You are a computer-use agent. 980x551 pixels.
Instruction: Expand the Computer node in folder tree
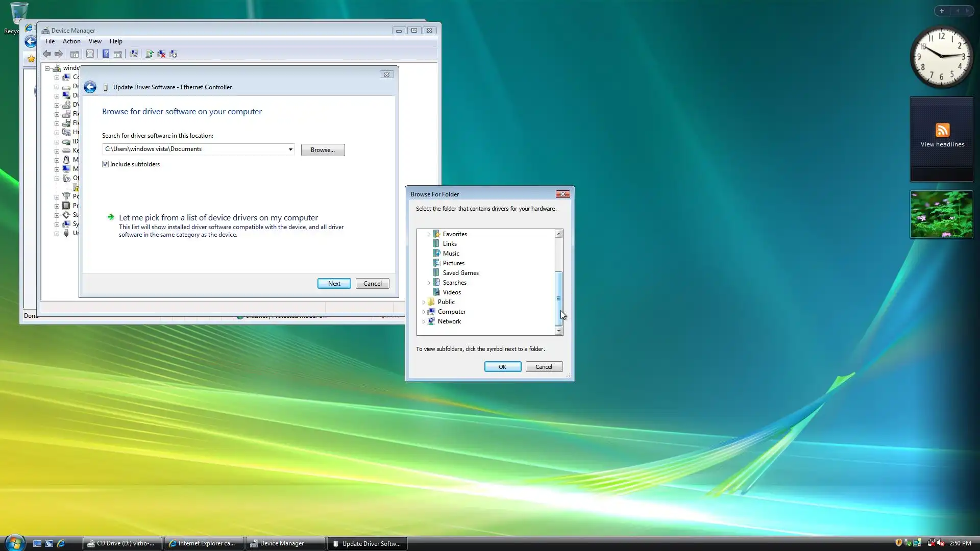click(424, 312)
